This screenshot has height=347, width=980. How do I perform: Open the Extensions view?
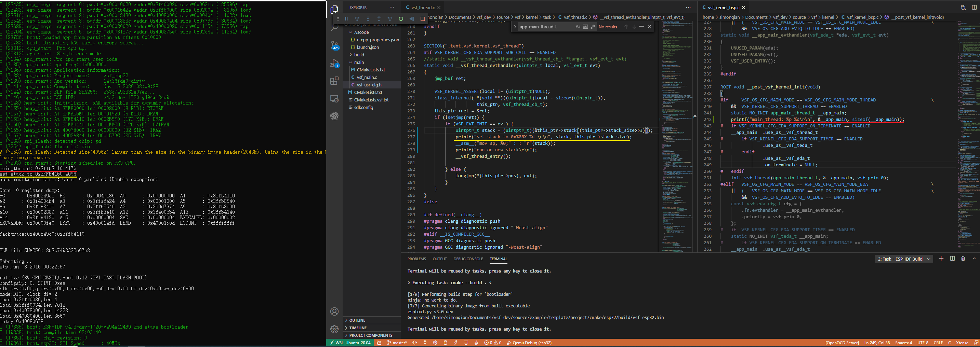point(334,81)
